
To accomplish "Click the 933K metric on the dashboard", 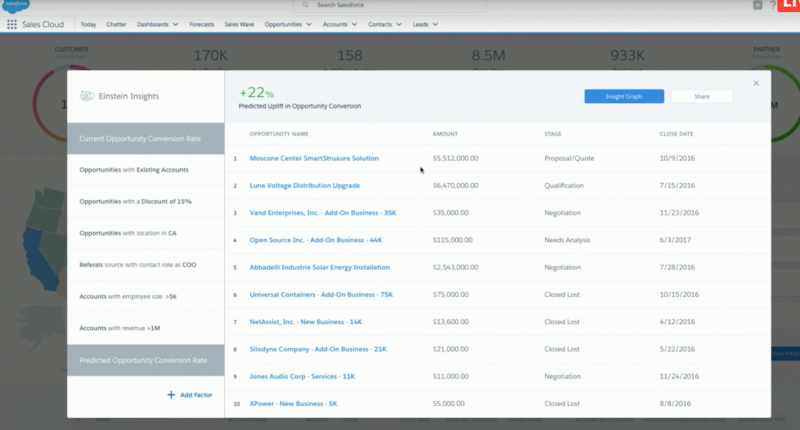I will point(628,55).
